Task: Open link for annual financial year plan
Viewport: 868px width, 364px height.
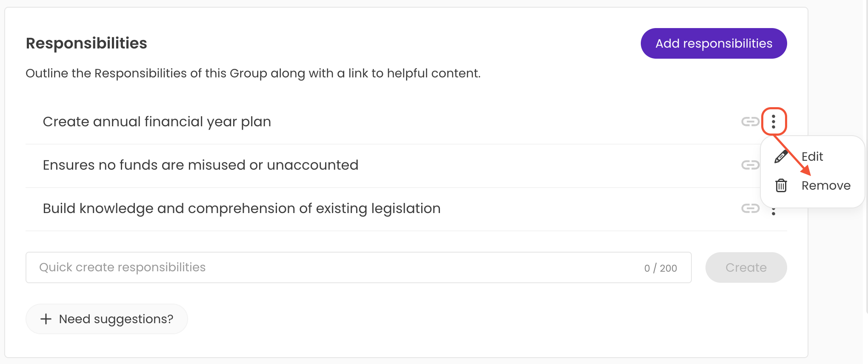Action: tap(750, 122)
